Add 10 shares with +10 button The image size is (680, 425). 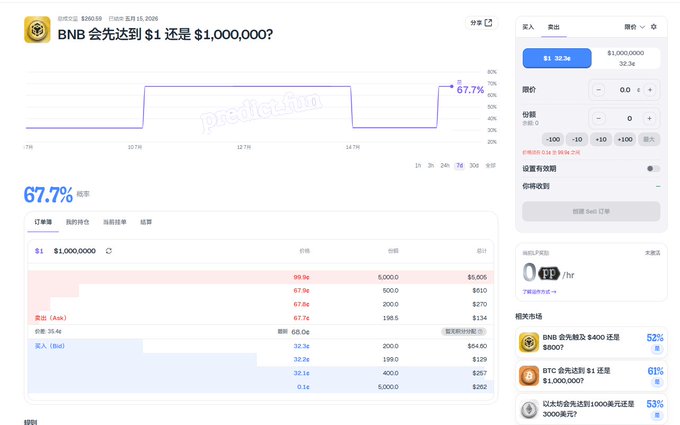pyautogui.click(x=601, y=139)
